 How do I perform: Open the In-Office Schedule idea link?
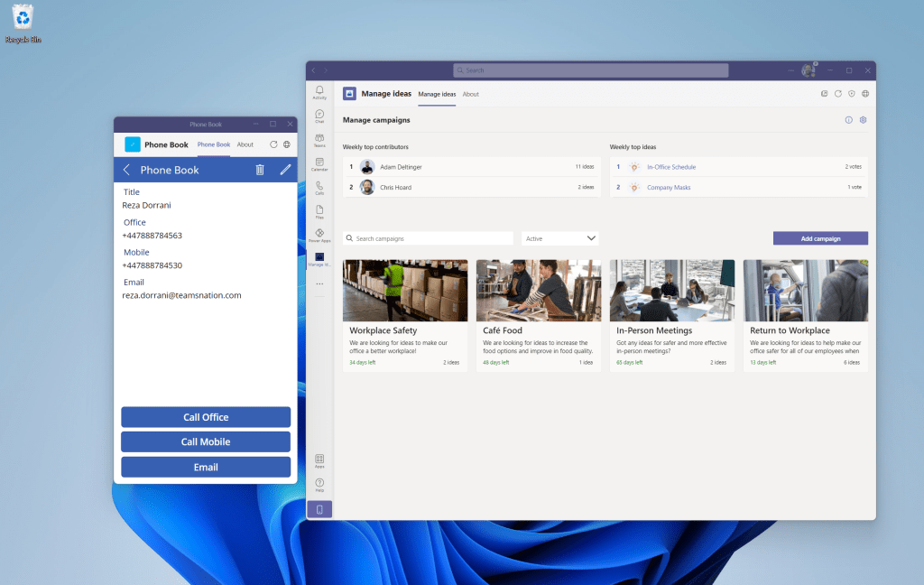(670, 167)
